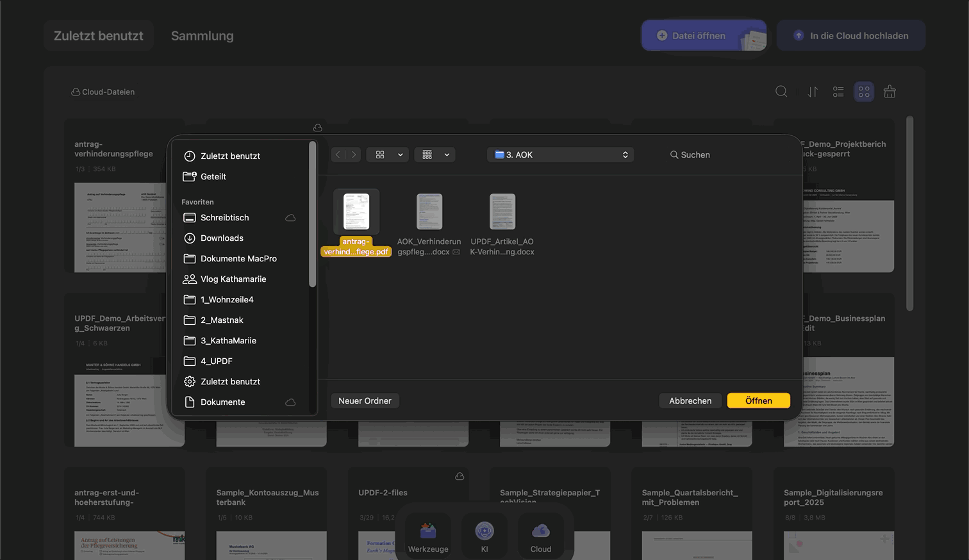Image resolution: width=969 pixels, height=560 pixels.
Task: Go back in the file dialog
Action: tap(338, 154)
